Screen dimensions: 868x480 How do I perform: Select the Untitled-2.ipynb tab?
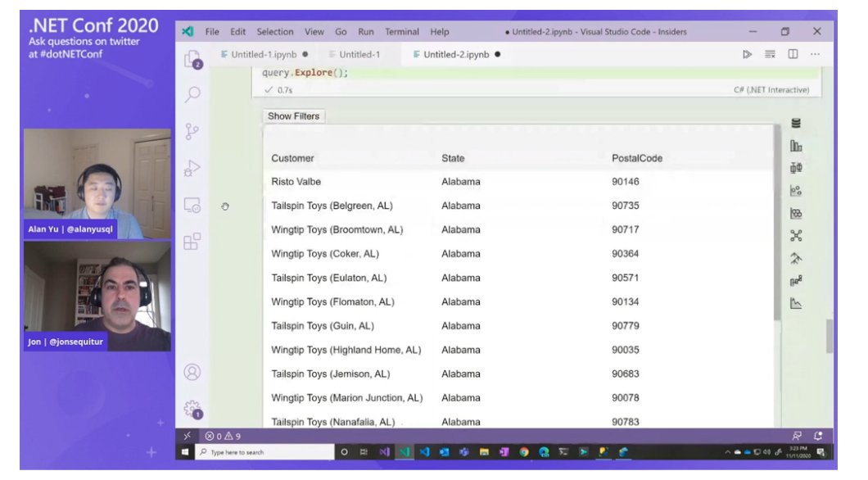pyautogui.click(x=456, y=54)
